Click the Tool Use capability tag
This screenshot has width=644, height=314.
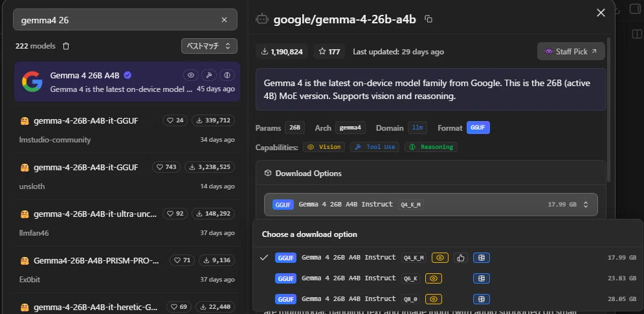tap(375, 147)
